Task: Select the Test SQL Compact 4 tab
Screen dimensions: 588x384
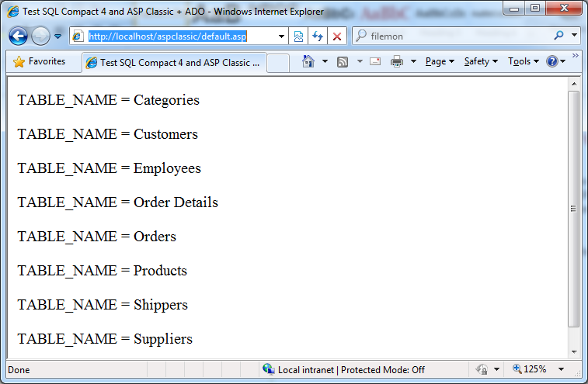Action: (174, 63)
